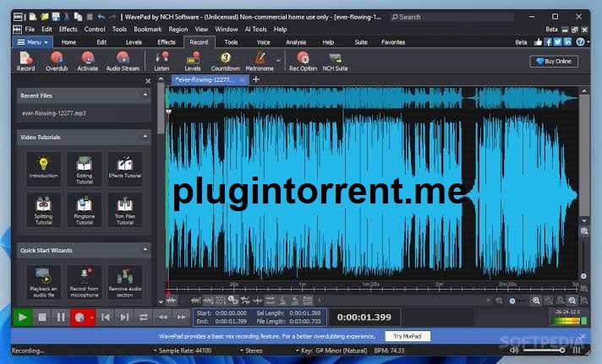Open the Introduction video tutorial
The height and width of the screenshot is (364, 602).
(x=43, y=168)
